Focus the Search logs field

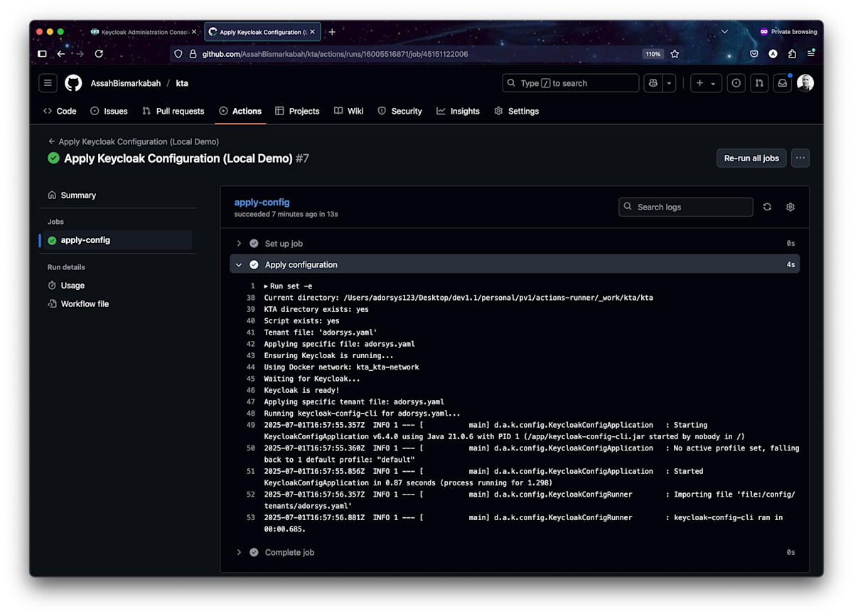click(x=686, y=207)
